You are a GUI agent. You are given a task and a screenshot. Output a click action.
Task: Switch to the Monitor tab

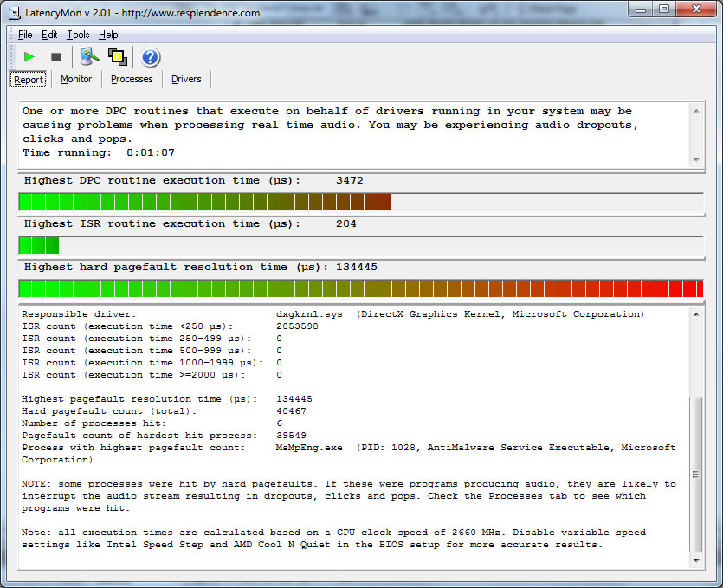point(76,79)
